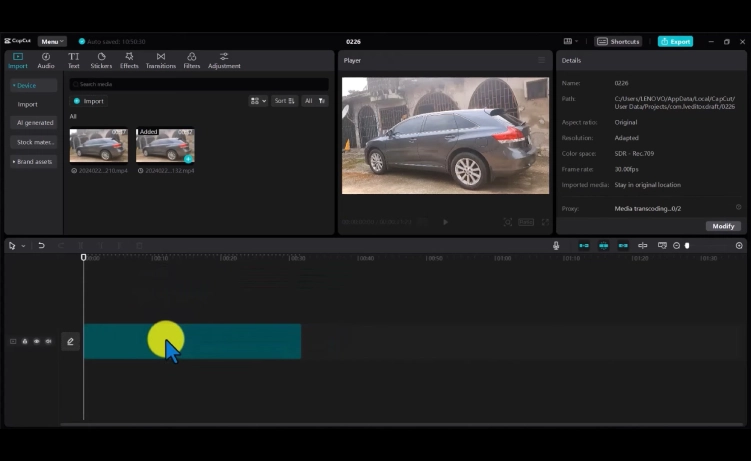Viewport: 751px width, 461px height.
Task: Open the grid view options dropdown
Action: click(258, 101)
